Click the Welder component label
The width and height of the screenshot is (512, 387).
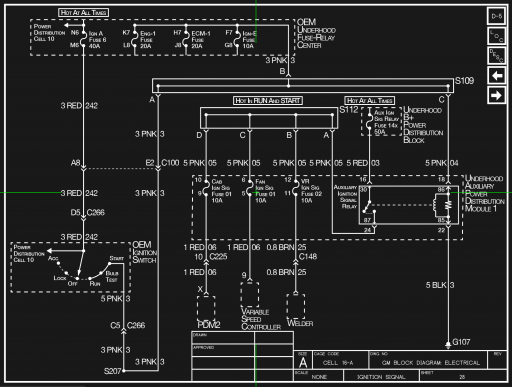pos(300,323)
